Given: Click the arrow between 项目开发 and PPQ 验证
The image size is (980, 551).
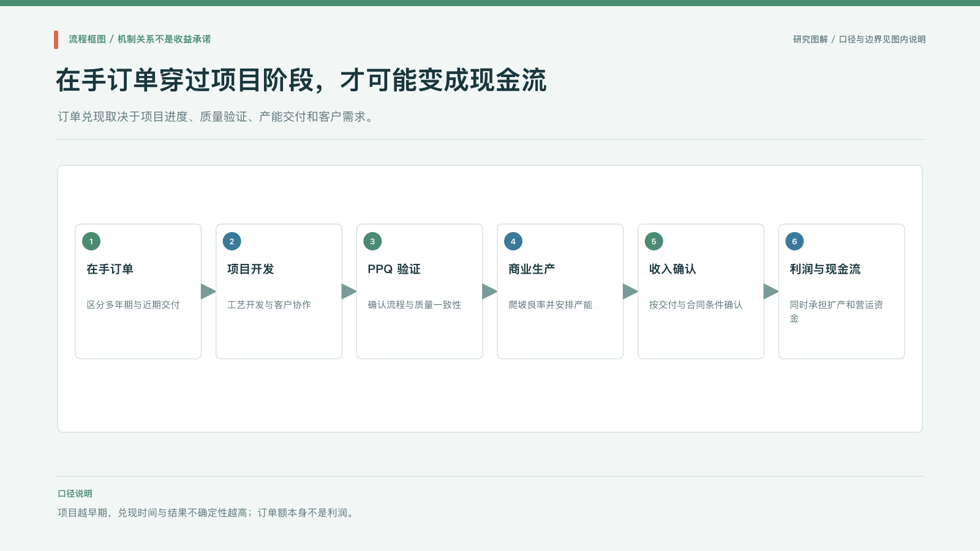Looking at the screenshot, I should click(349, 291).
